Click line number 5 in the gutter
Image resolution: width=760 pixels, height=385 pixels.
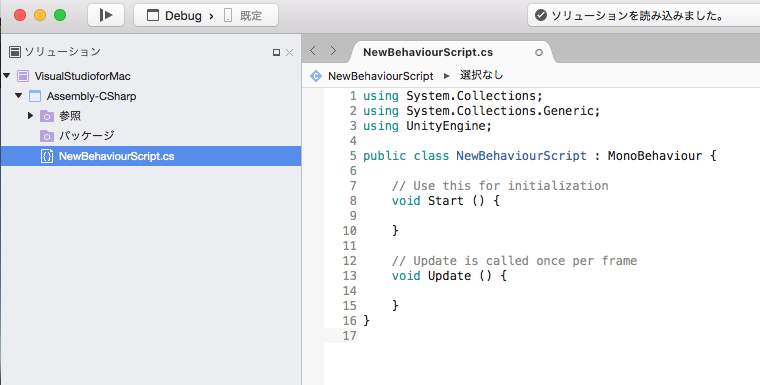353,156
